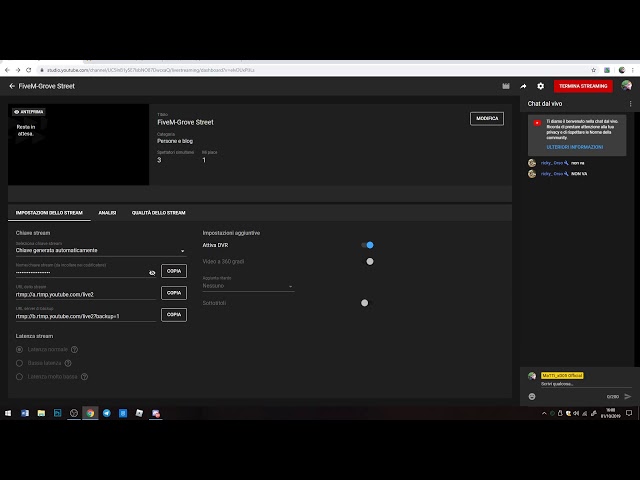Click the browser back navigation arrow
The image size is (640, 480).
click(x=7, y=70)
